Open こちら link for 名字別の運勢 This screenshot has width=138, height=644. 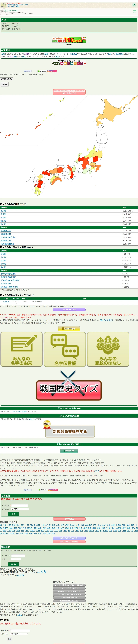(x=20, y=575)
